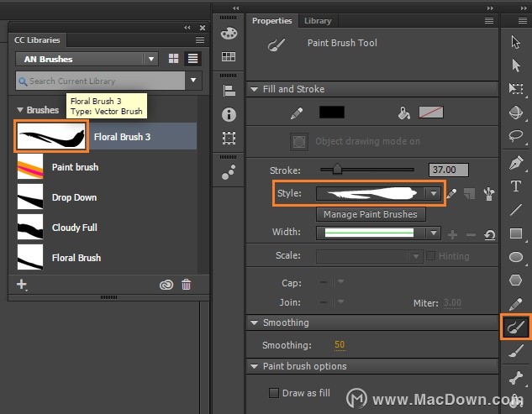Select the 3D Rotation tool
The image size is (532, 414).
coord(516,113)
